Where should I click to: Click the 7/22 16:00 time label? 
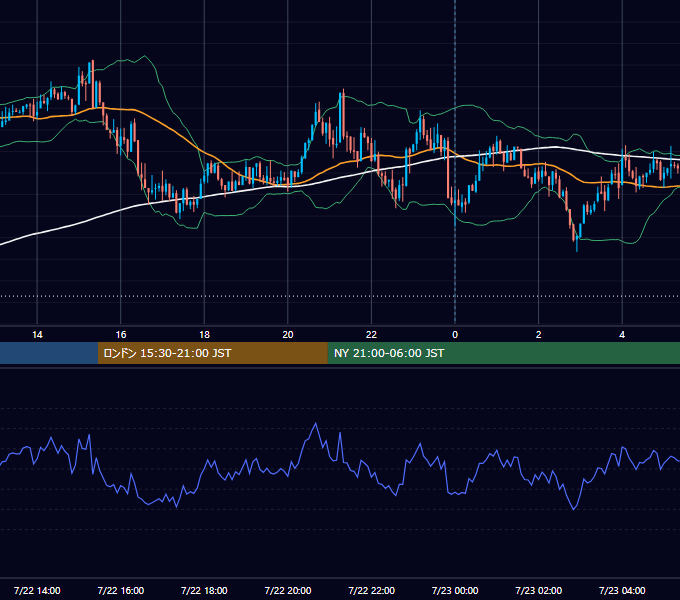(121, 590)
